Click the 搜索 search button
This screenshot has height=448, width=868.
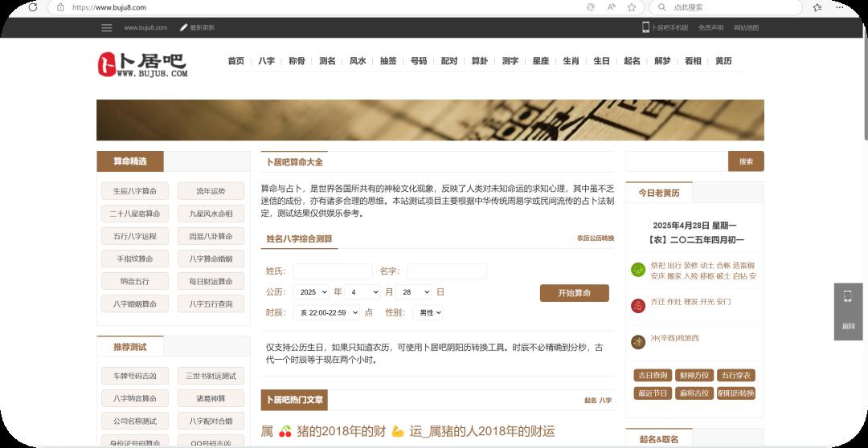[746, 161]
